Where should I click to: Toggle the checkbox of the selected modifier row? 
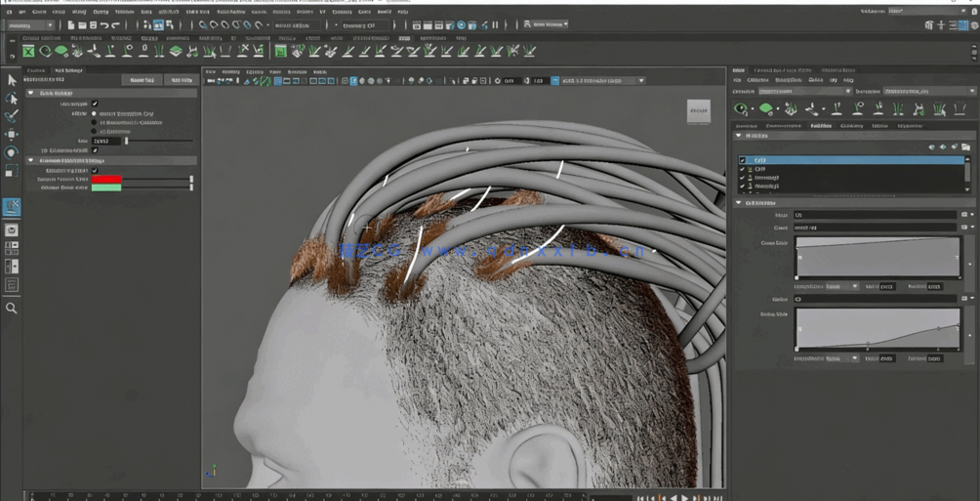[743, 160]
